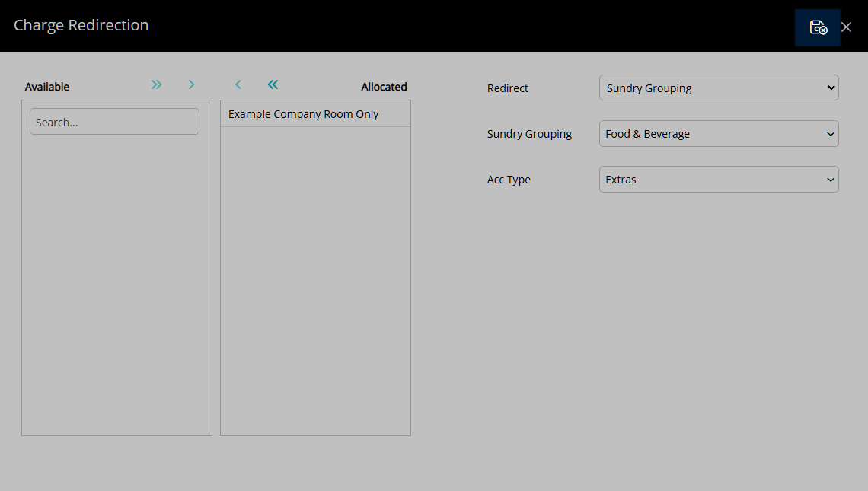Image resolution: width=868 pixels, height=491 pixels.
Task: Close the Charge Redirection dialog
Action: [846, 27]
